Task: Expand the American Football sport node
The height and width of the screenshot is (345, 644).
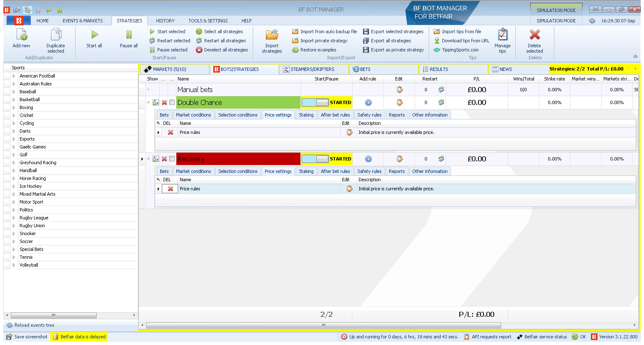Action: pyautogui.click(x=14, y=76)
